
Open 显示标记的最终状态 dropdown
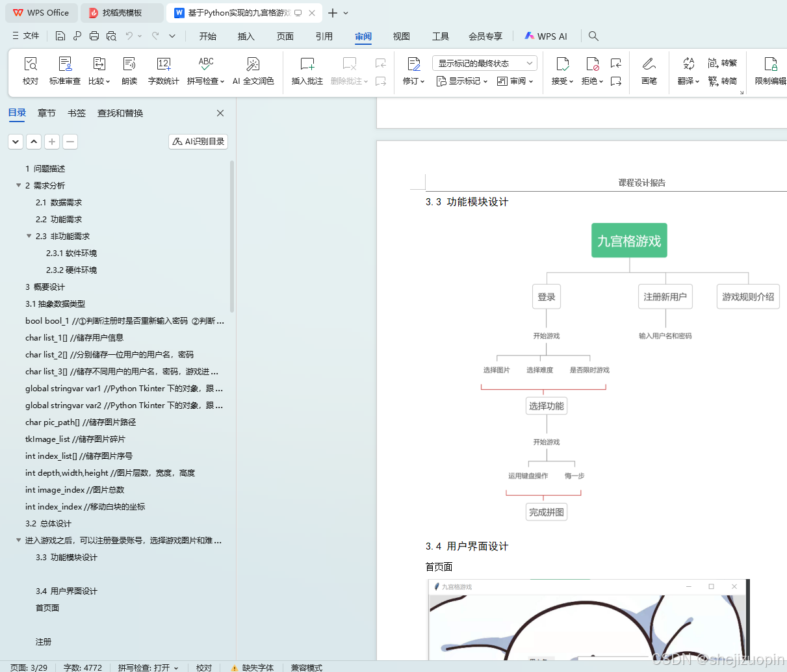click(x=484, y=63)
